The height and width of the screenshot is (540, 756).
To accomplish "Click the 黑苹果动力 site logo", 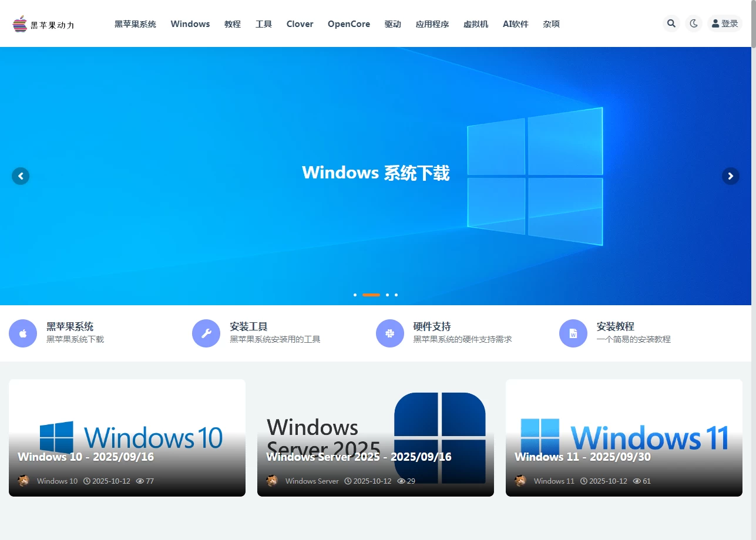I will click(x=43, y=24).
